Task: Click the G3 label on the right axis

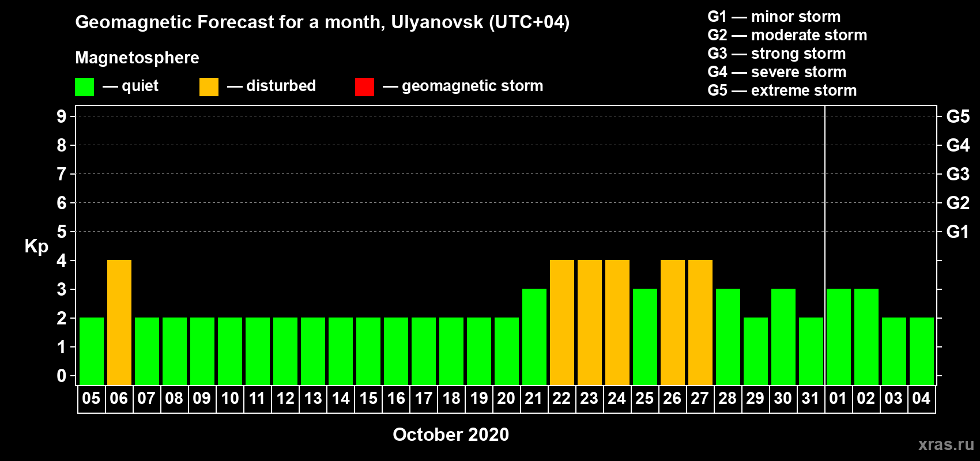Action: (958, 174)
